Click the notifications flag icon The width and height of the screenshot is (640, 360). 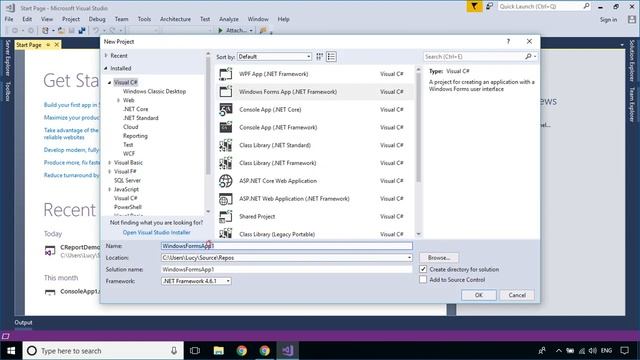(x=474, y=6)
